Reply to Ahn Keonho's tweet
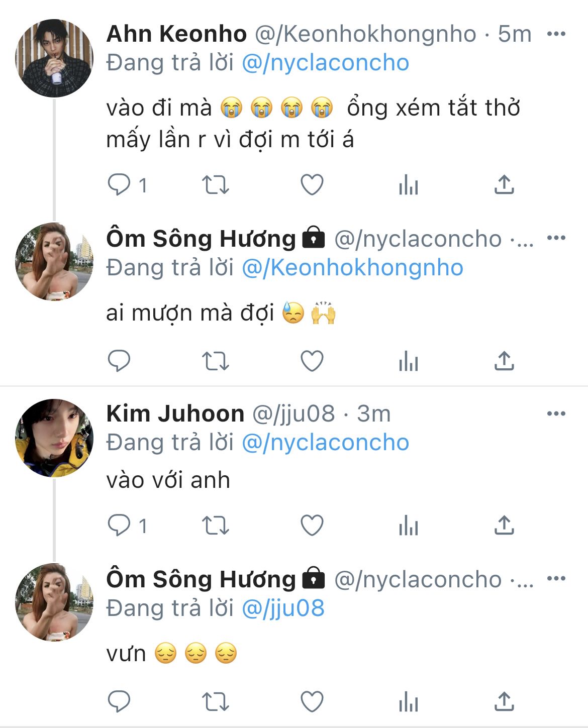Screen dimensions: 588x728 click(x=120, y=185)
